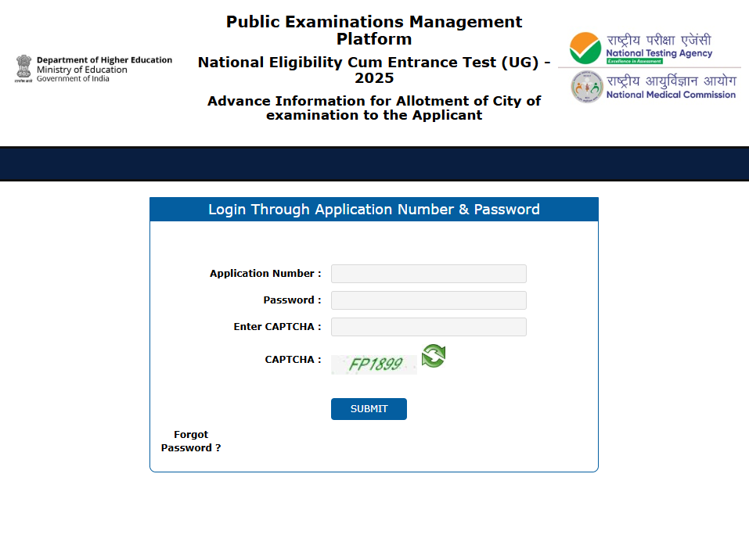The width and height of the screenshot is (749, 560).
Task: Click the National Testing Agency Hindi text
Action: (658, 40)
